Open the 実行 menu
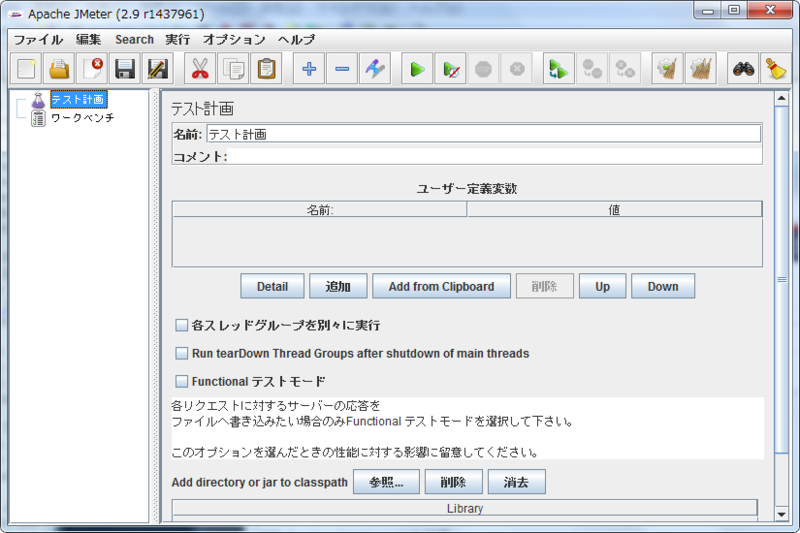Viewport: 800px width, 533px height. click(178, 40)
